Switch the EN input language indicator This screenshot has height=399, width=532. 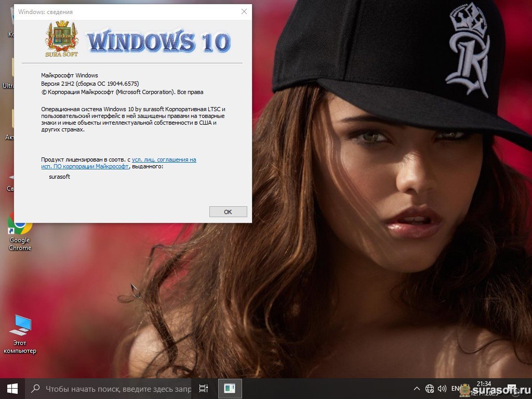(455, 388)
